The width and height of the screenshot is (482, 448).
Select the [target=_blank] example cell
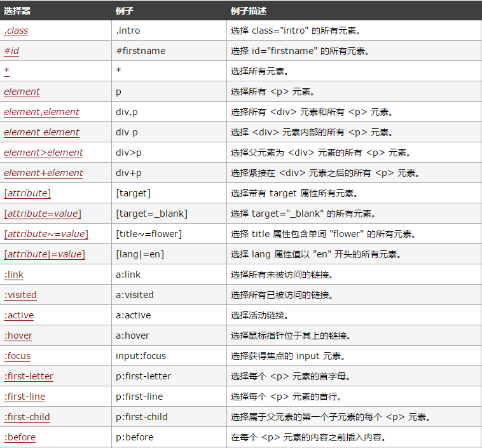(169, 214)
